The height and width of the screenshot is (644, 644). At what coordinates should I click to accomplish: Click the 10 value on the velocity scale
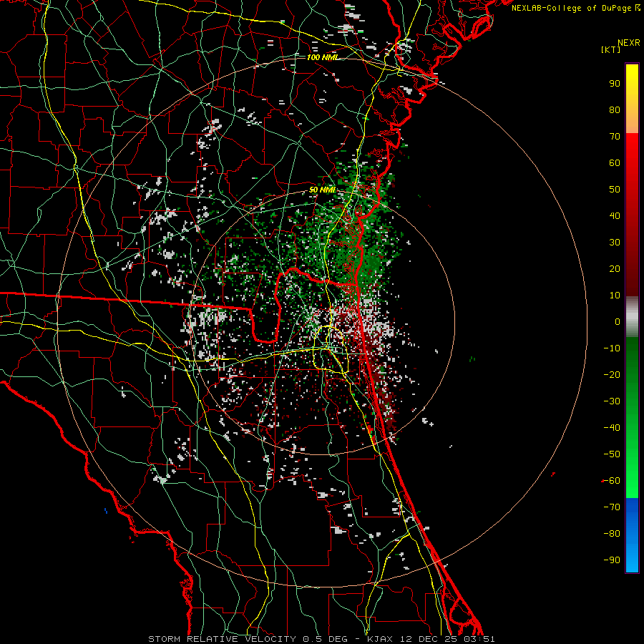pyautogui.click(x=615, y=296)
